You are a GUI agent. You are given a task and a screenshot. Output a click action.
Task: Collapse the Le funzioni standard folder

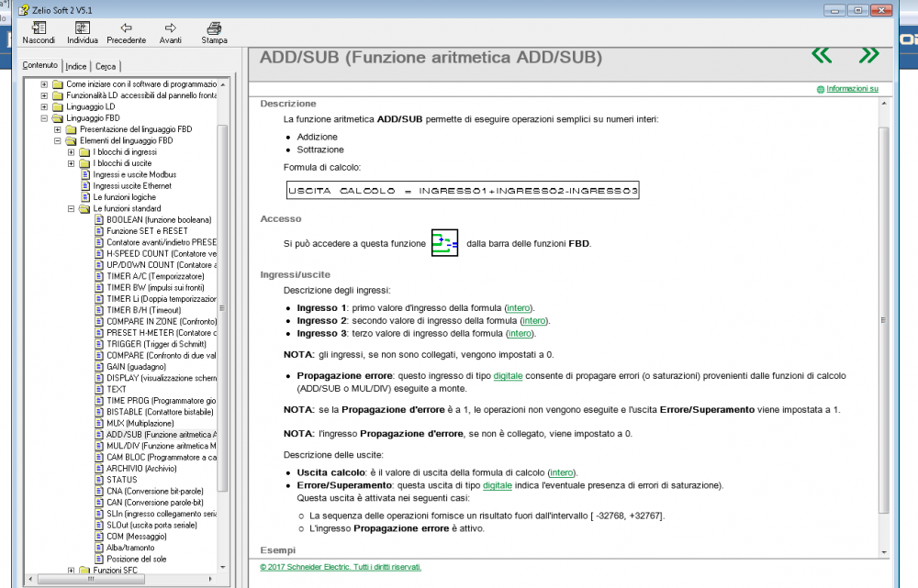click(x=71, y=208)
